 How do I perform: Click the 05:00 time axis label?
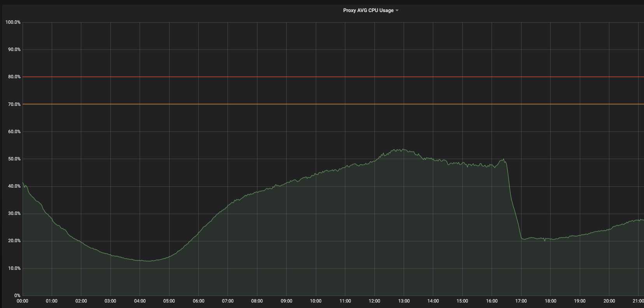[169, 301]
